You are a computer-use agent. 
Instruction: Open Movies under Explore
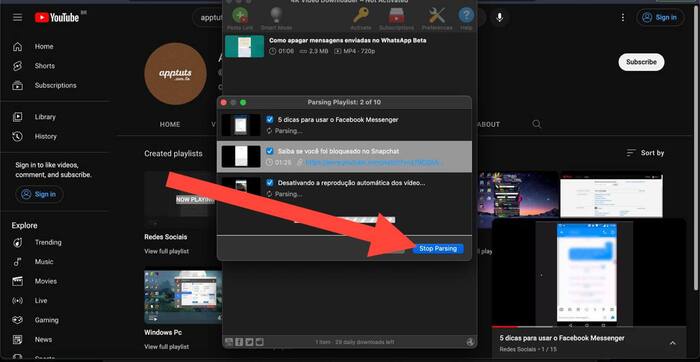(46, 281)
